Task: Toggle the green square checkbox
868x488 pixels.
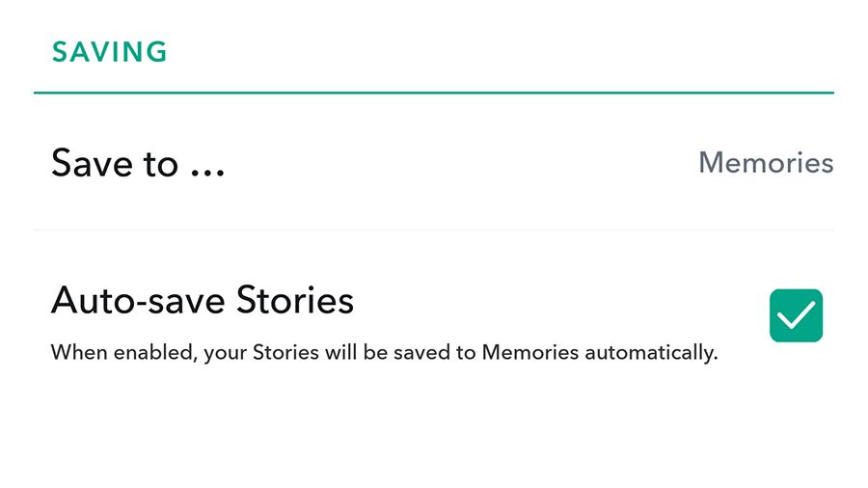Action: pos(796,315)
